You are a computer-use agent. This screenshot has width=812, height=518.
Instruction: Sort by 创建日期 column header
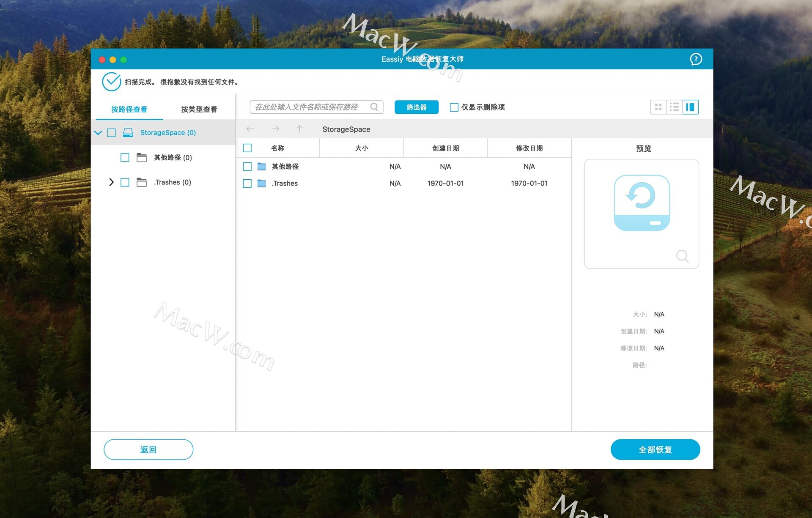(445, 148)
